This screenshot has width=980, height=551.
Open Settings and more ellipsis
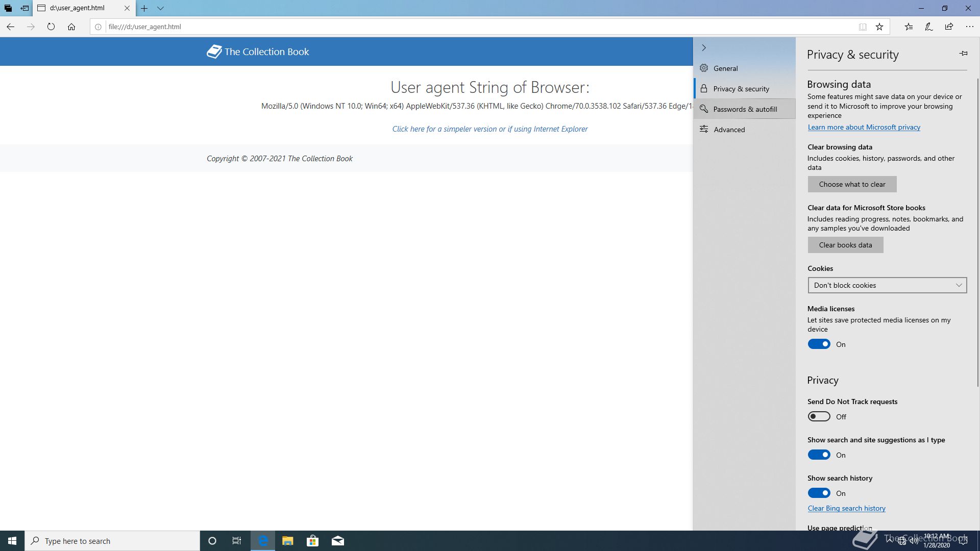(969, 27)
